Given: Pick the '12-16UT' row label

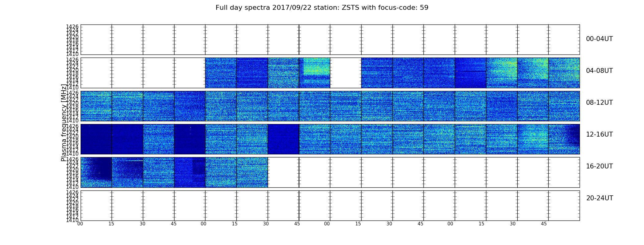Looking at the screenshot, I should coord(600,134).
